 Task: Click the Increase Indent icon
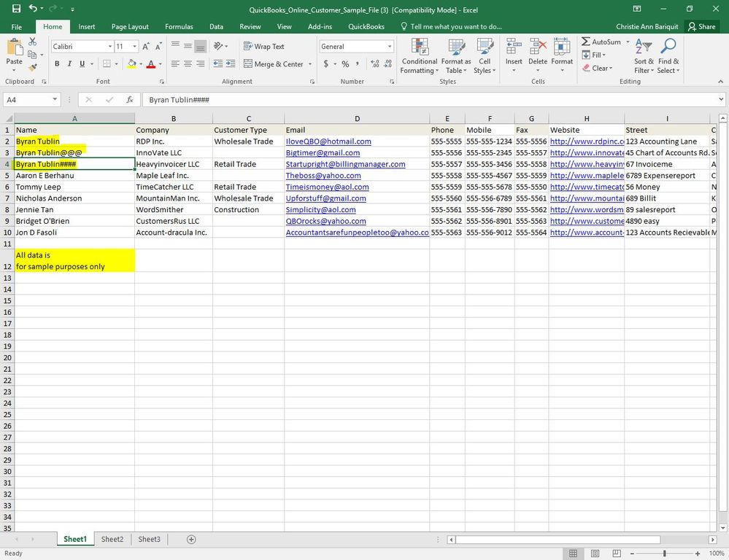coord(231,64)
